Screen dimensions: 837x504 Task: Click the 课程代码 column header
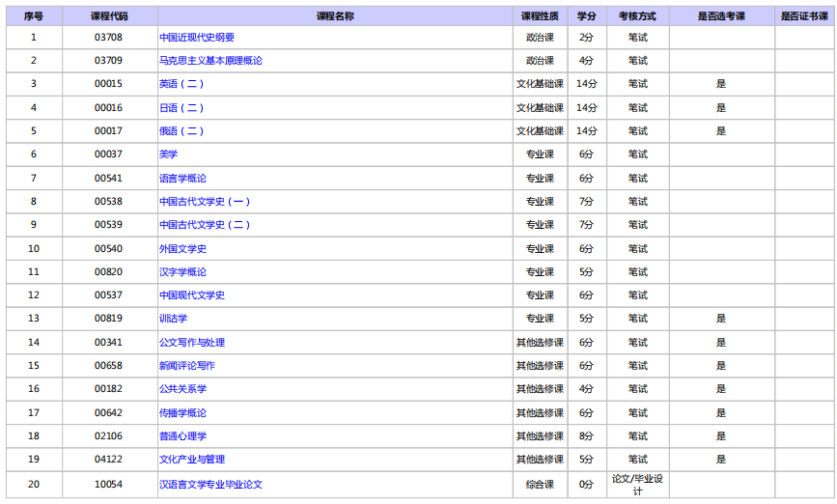coord(109,15)
